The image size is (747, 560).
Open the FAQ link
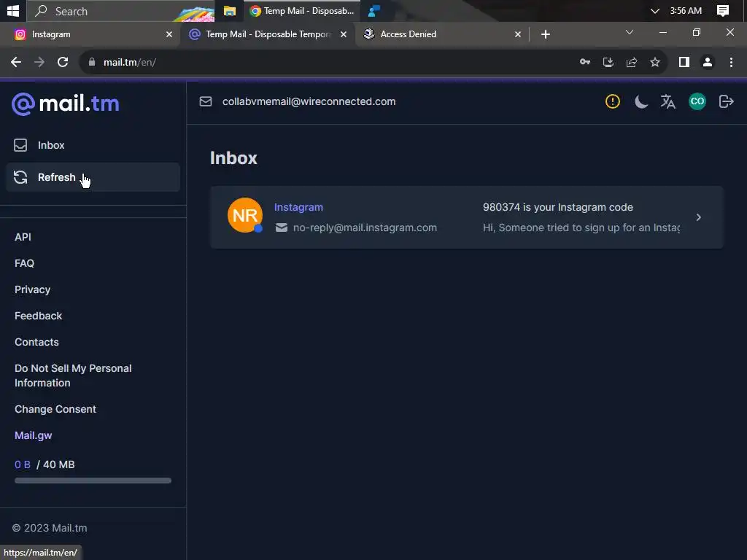point(24,263)
